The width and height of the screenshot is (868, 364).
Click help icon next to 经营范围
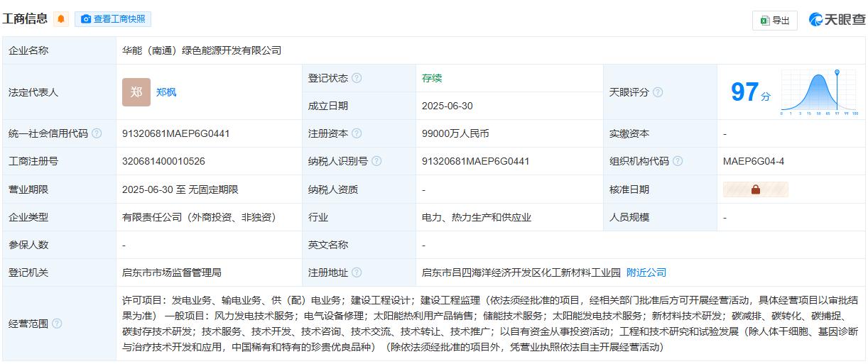pyautogui.click(x=57, y=324)
